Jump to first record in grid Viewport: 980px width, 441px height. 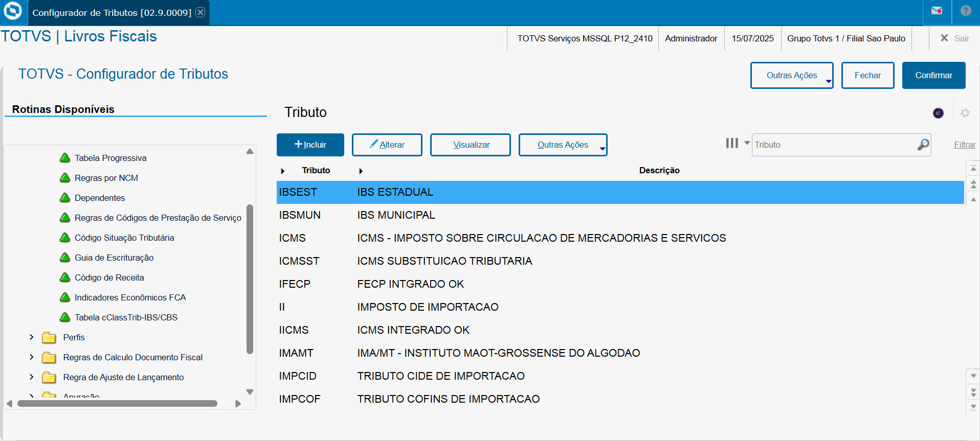(x=973, y=168)
